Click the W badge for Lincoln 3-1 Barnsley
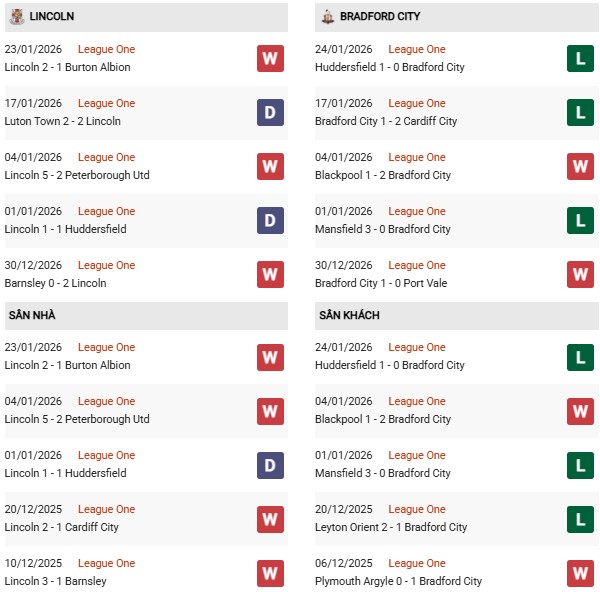Viewport: 600px width, 592px height. [x=270, y=573]
